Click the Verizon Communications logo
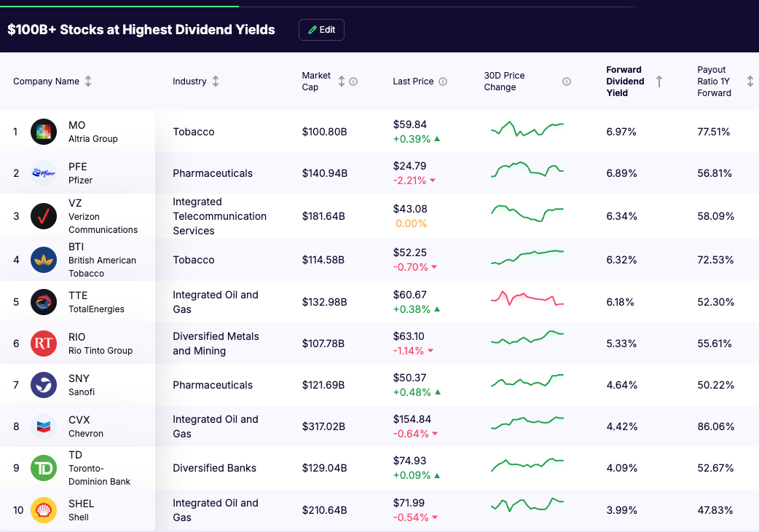759x532 pixels. coord(44,216)
